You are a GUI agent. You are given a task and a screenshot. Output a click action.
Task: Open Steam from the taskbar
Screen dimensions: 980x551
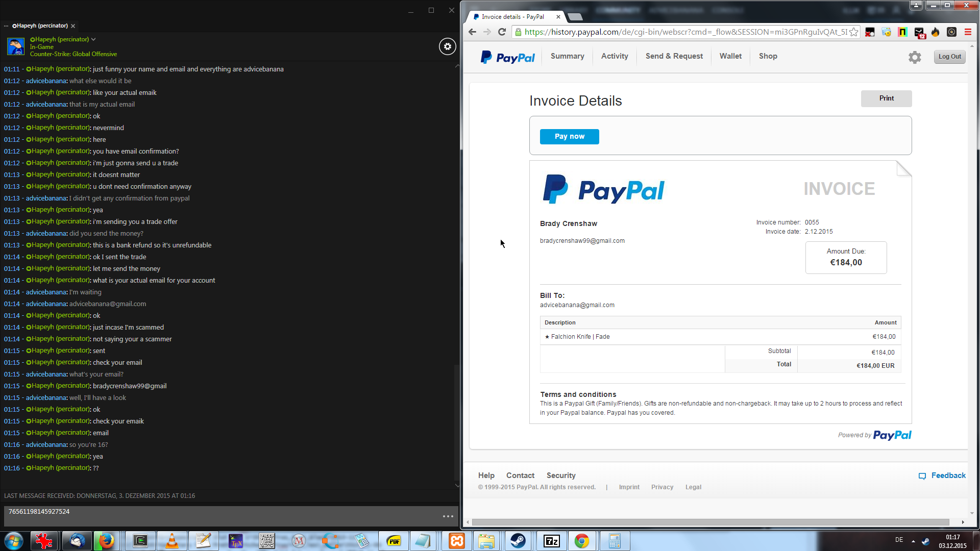pyautogui.click(x=518, y=541)
